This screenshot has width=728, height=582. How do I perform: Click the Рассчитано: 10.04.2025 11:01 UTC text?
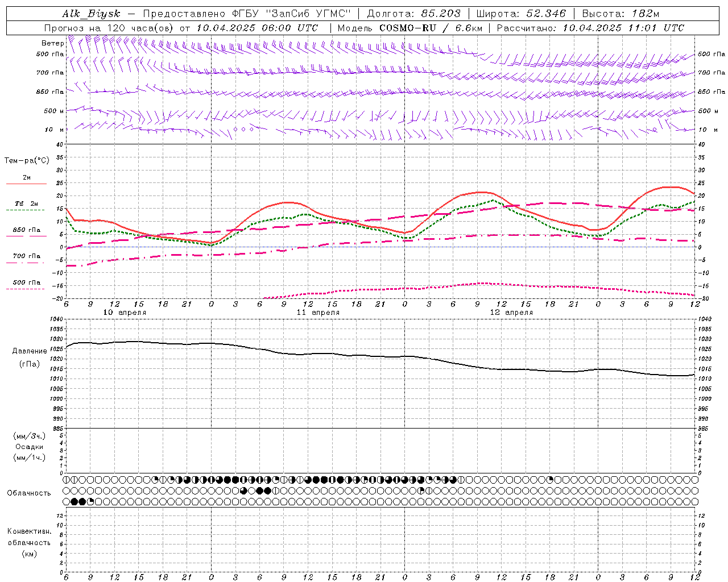pyautogui.click(x=590, y=28)
